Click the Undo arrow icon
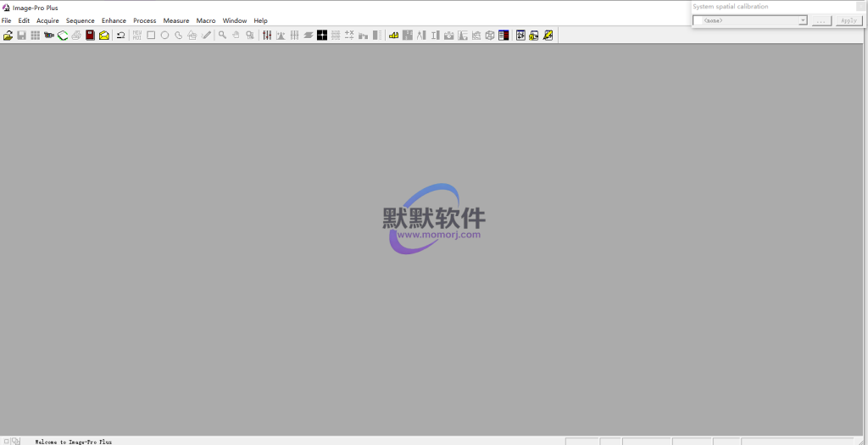This screenshot has width=868, height=445. 120,36
